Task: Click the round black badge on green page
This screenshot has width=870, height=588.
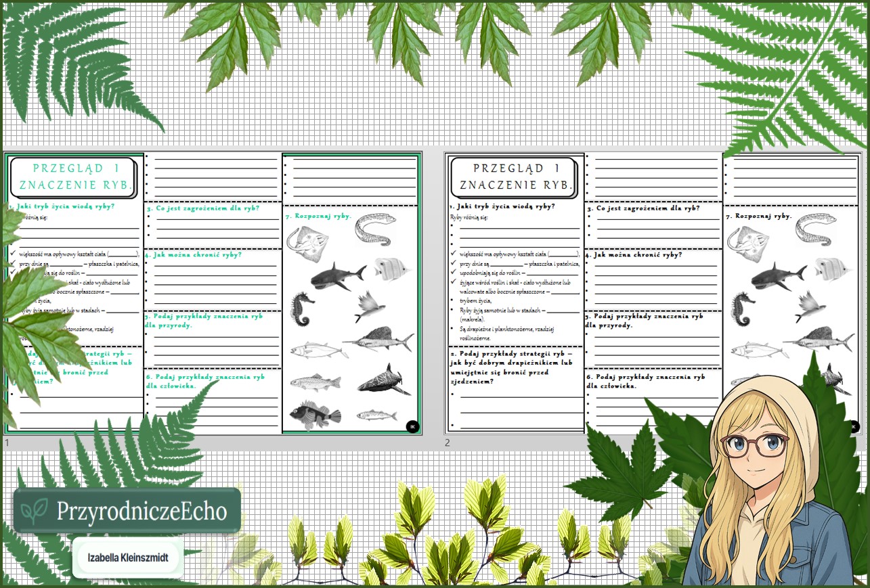Action: (x=412, y=426)
